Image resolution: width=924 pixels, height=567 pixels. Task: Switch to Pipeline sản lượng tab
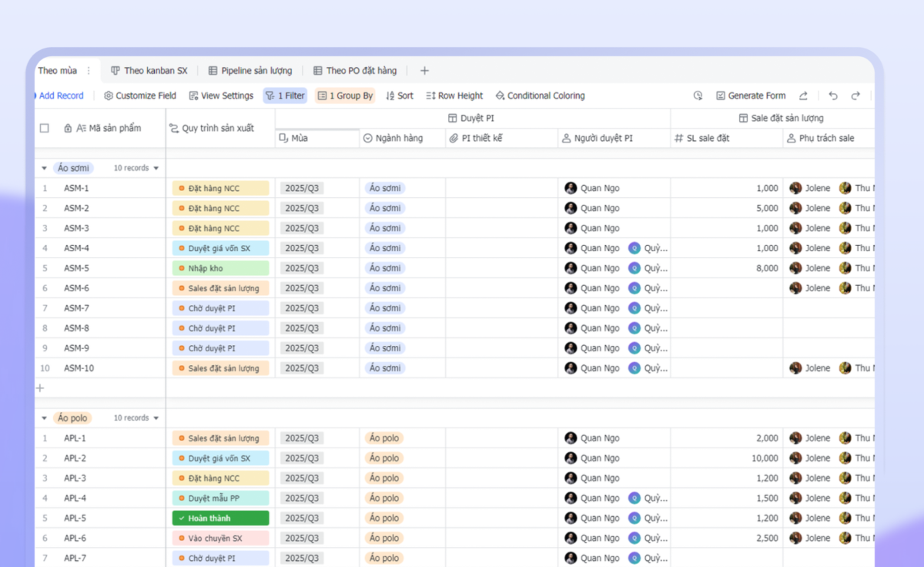click(x=250, y=71)
